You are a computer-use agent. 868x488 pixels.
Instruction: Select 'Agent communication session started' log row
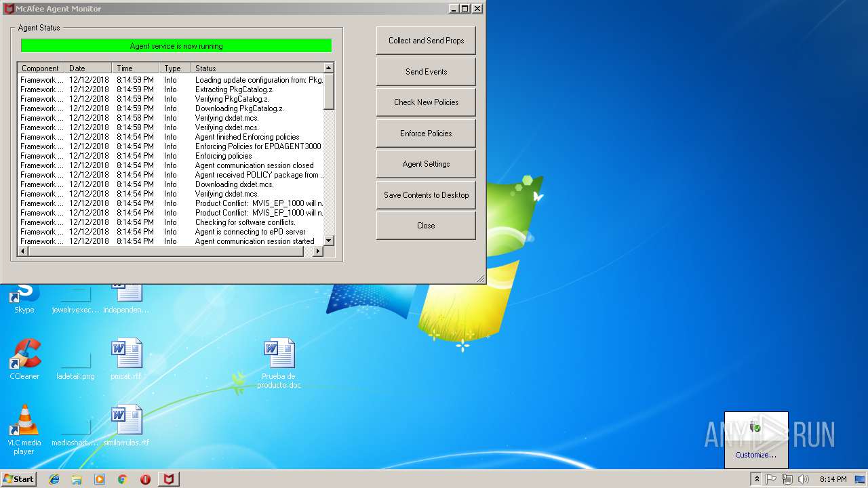(x=171, y=241)
